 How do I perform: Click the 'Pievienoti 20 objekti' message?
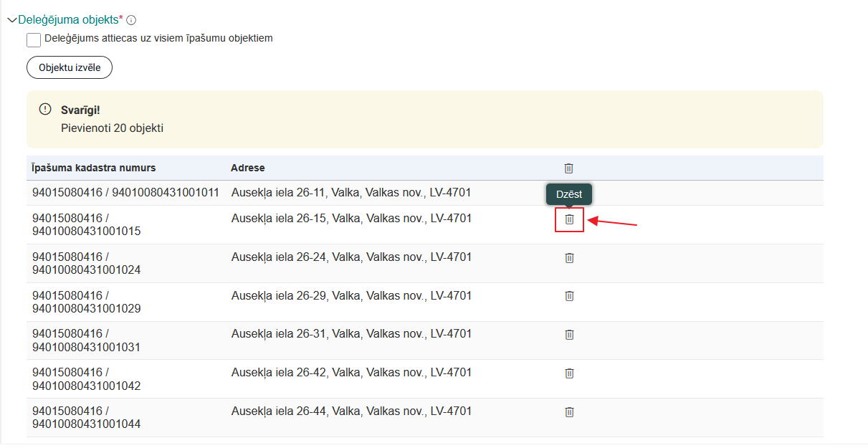113,128
